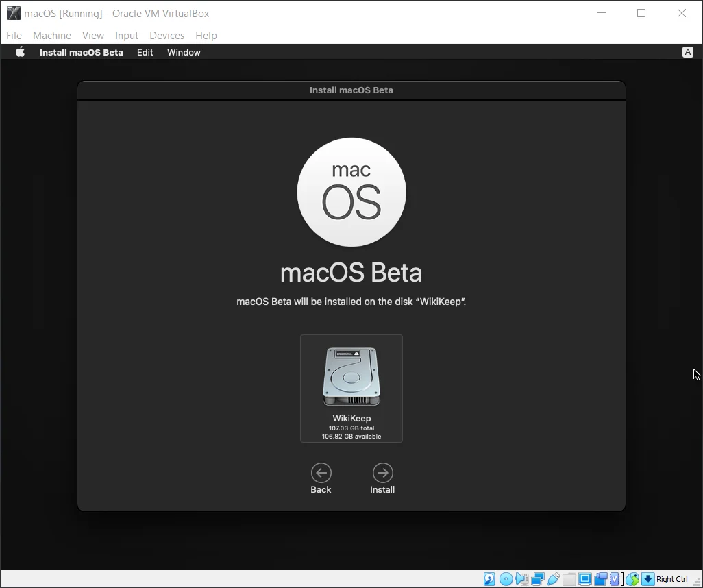The width and height of the screenshot is (703, 588).
Task: Click the '106.82 GB available' text
Action: tap(351, 437)
